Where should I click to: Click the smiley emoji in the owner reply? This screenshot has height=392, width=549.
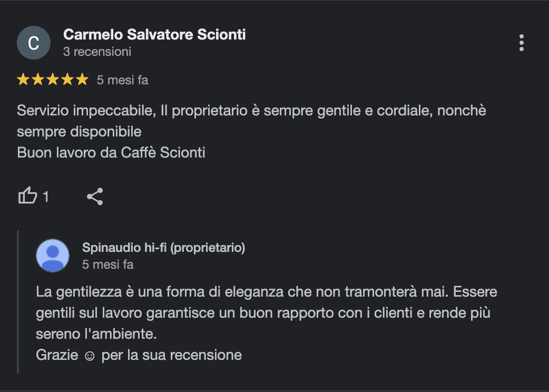click(90, 356)
